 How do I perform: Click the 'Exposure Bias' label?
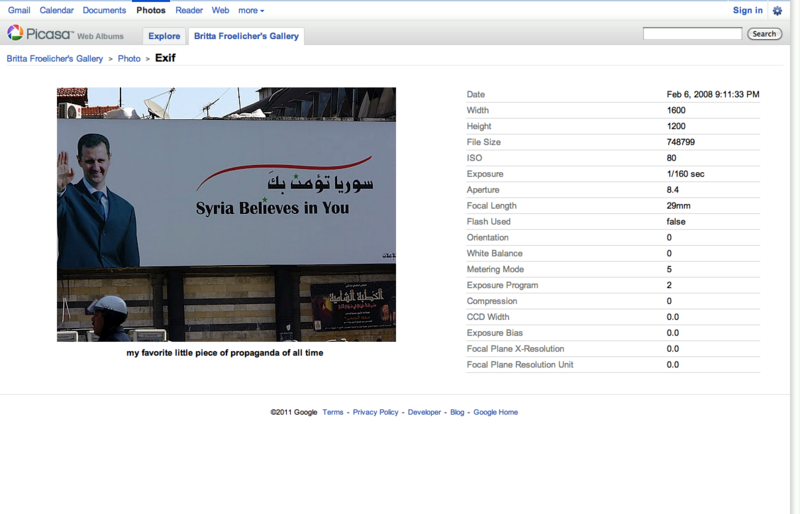[494, 333]
